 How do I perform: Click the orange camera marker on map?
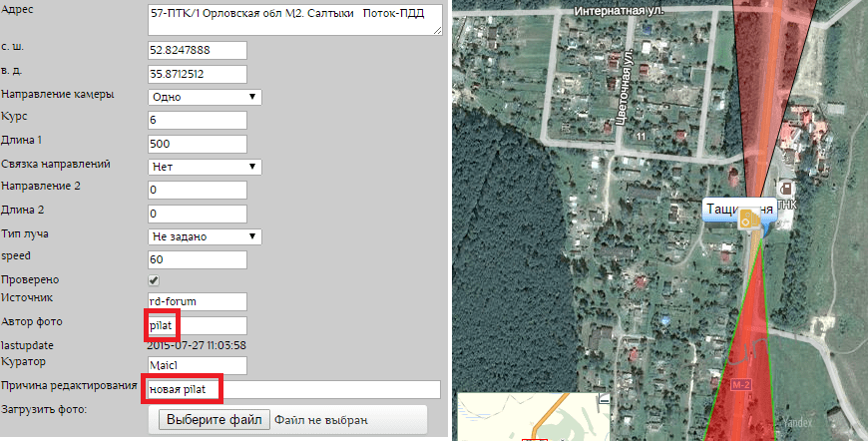(x=746, y=223)
